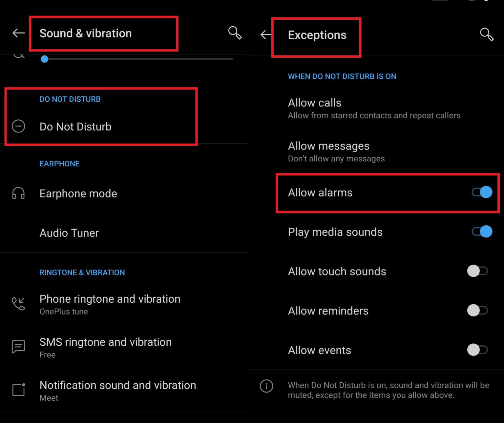The width and height of the screenshot is (504, 423).
Task: Enable the Allow events switch
Action: coord(477,350)
